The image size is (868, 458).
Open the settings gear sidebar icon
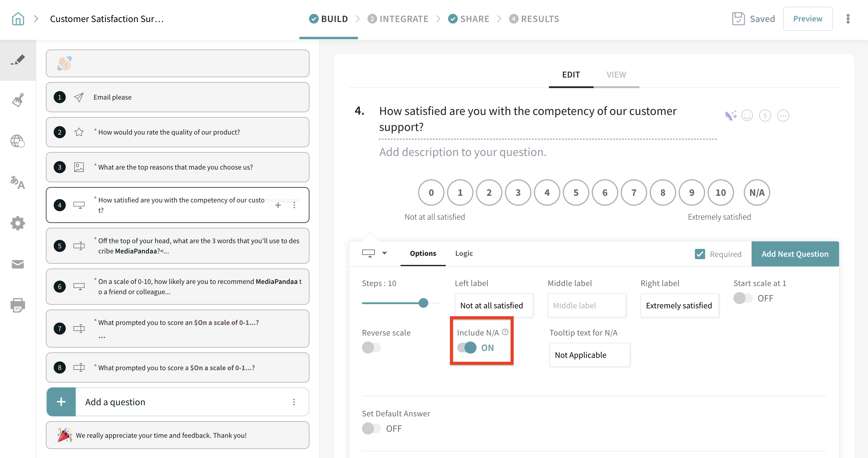(18, 223)
